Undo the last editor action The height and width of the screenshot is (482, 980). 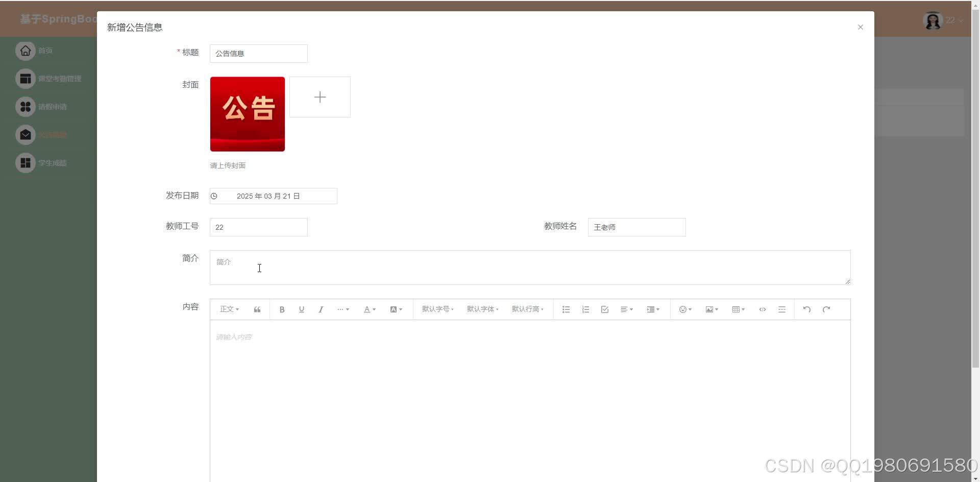point(806,309)
